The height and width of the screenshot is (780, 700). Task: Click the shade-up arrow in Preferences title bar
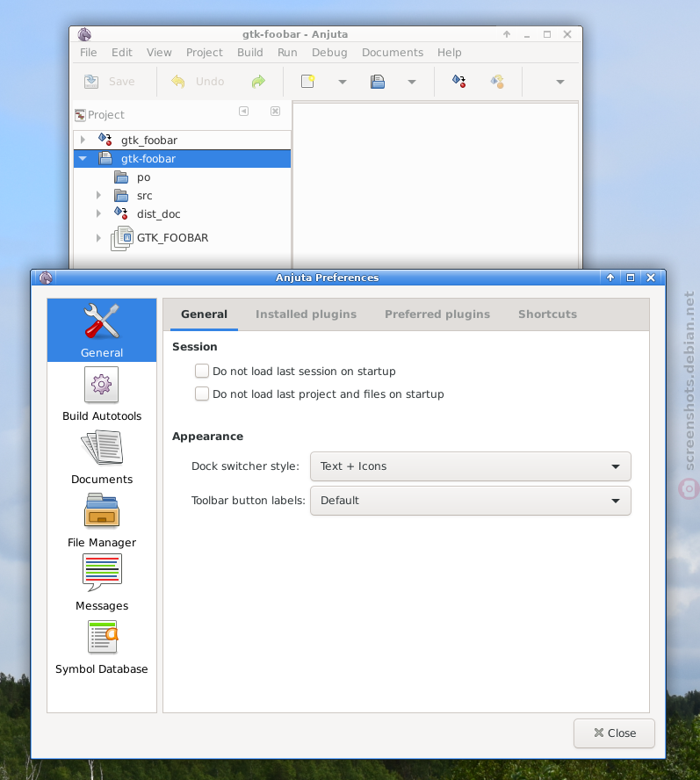point(610,278)
